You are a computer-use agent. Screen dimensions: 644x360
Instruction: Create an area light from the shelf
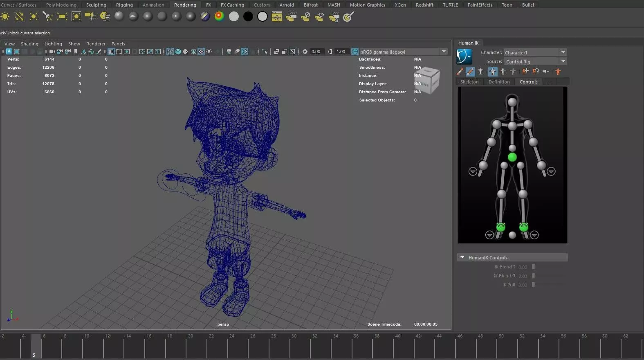(62, 17)
